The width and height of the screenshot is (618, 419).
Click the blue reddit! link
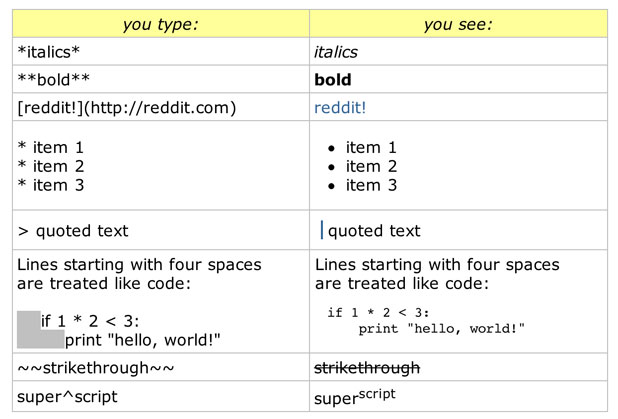pyautogui.click(x=340, y=108)
